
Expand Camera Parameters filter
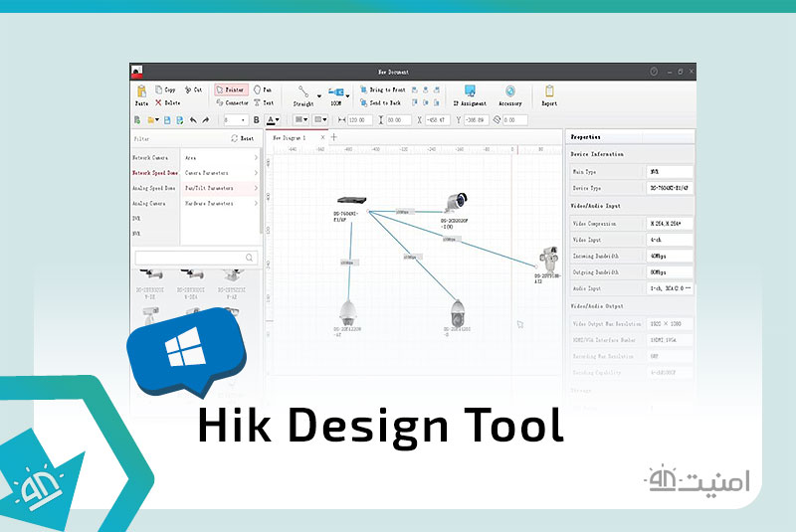click(x=221, y=173)
